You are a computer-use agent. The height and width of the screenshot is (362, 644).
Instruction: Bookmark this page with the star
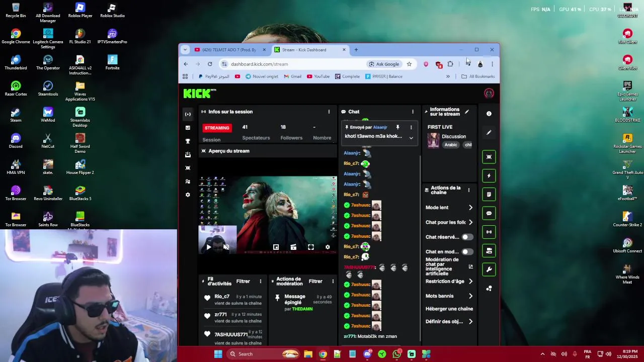(x=409, y=64)
